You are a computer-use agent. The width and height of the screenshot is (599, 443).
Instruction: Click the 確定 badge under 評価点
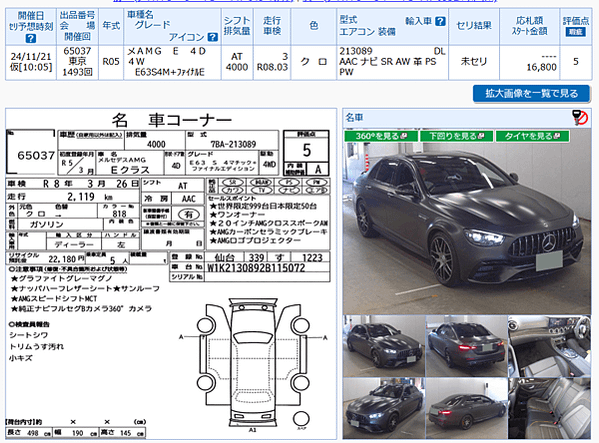pos(576,32)
